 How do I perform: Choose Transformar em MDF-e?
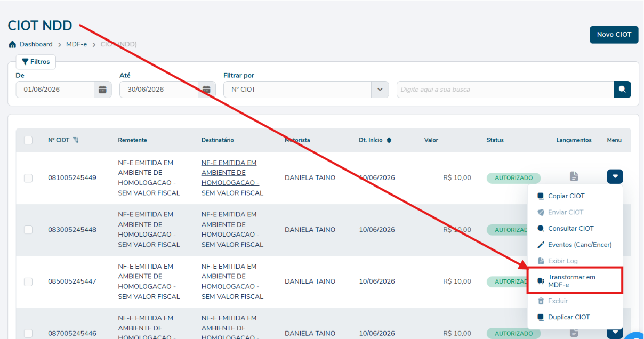pyautogui.click(x=575, y=281)
